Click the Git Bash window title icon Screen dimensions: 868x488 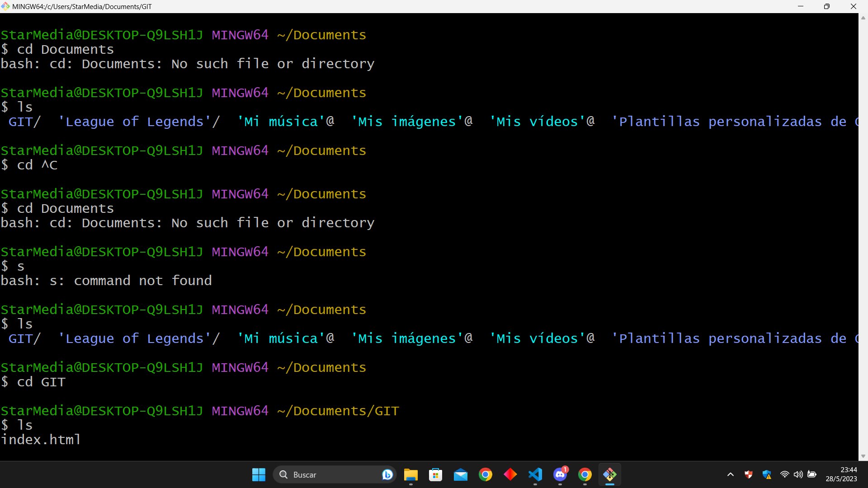tap(5, 6)
